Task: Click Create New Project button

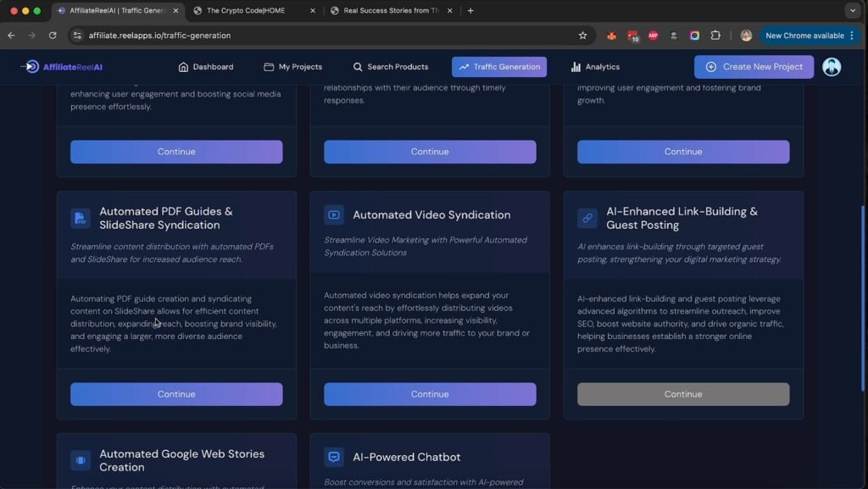Action: (754, 67)
